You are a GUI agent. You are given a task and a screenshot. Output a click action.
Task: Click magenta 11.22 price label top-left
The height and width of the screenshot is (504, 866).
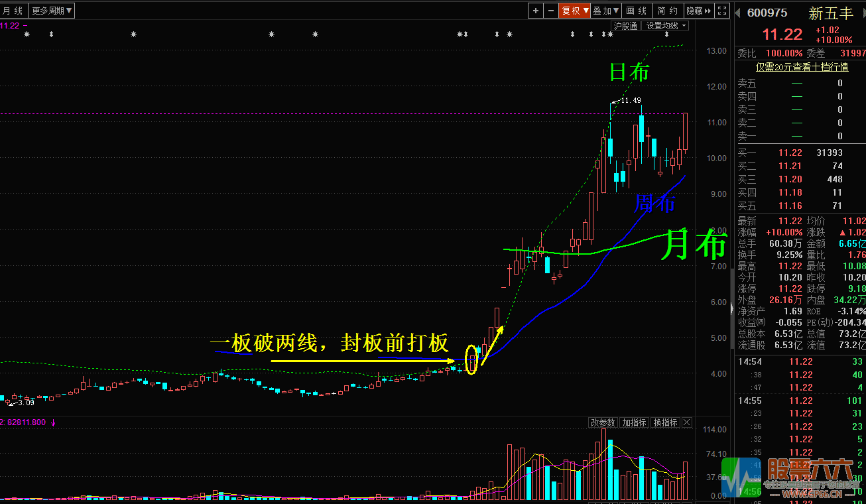coord(10,26)
